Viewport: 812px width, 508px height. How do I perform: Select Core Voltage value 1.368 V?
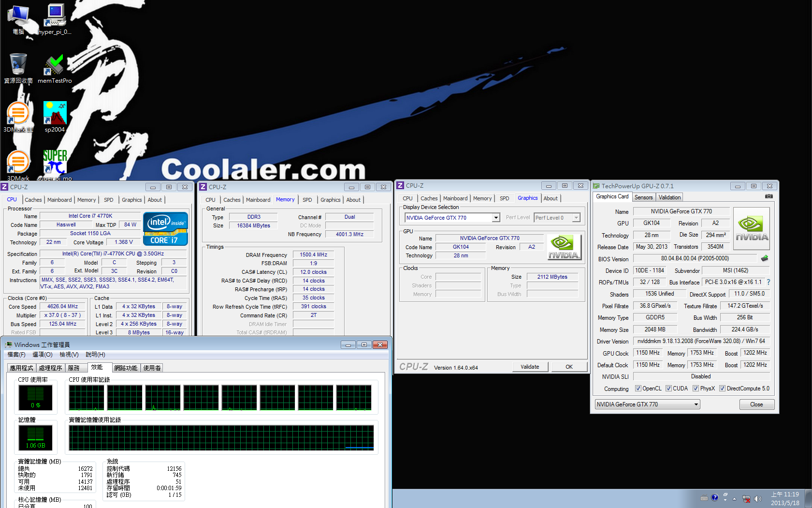(124, 242)
